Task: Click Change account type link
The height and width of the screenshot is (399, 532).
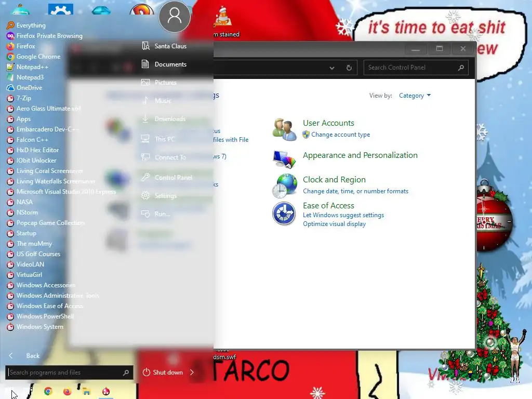Action: (x=341, y=135)
